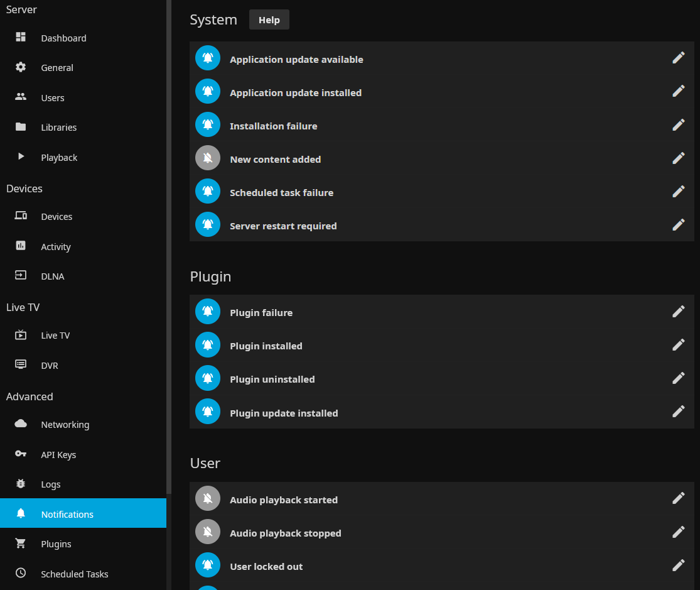Image resolution: width=700 pixels, height=590 pixels.
Task: Click the Dashboard icon in sidebar
Action: tap(21, 38)
